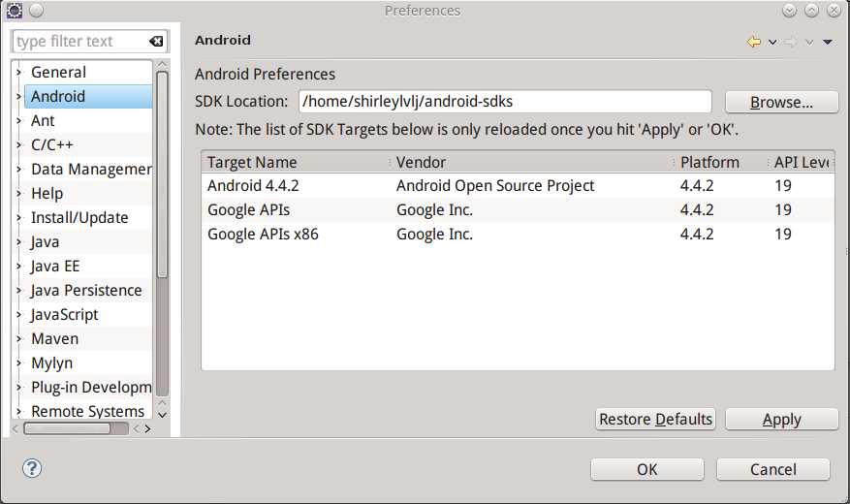Screen dimensions: 850x504
Task: Select JavaScript in the preferences tree
Action: pos(65,315)
